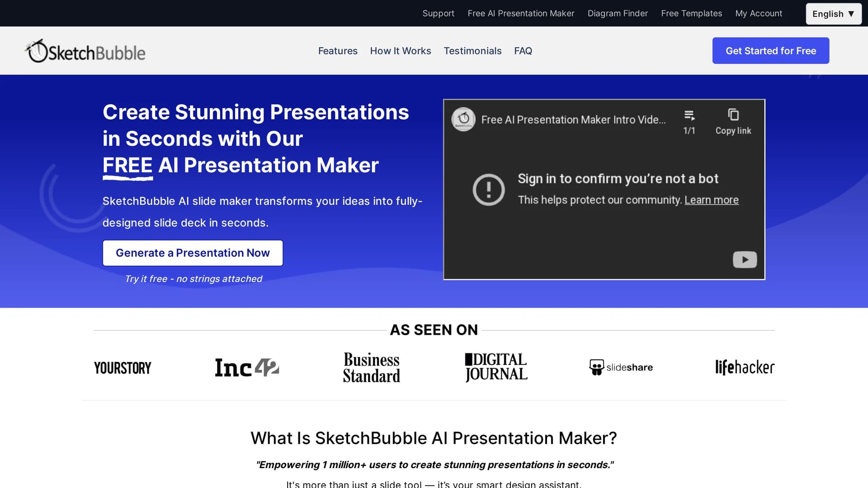Open Free AI Presentation Maker top link
Image resolution: width=868 pixels, height=488 pixels.
pyautogui.click(x=521, y=14)
